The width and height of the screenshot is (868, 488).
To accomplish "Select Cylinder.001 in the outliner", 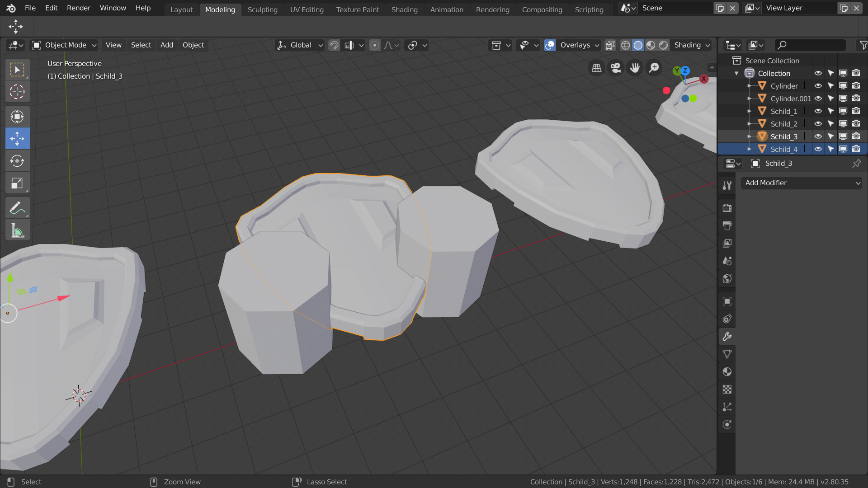I will point(791,99).
